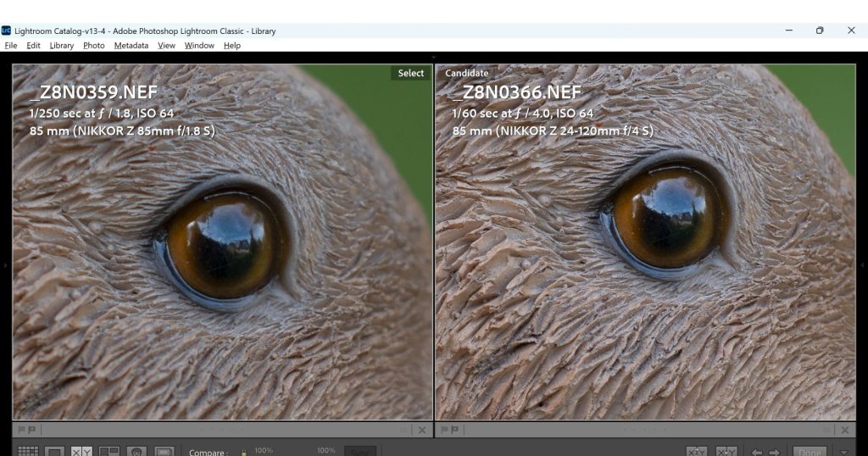Click the 'NIKKOR Z 24-120mm f/4 S' lens text
868x456 pixels.
(575, 131)
